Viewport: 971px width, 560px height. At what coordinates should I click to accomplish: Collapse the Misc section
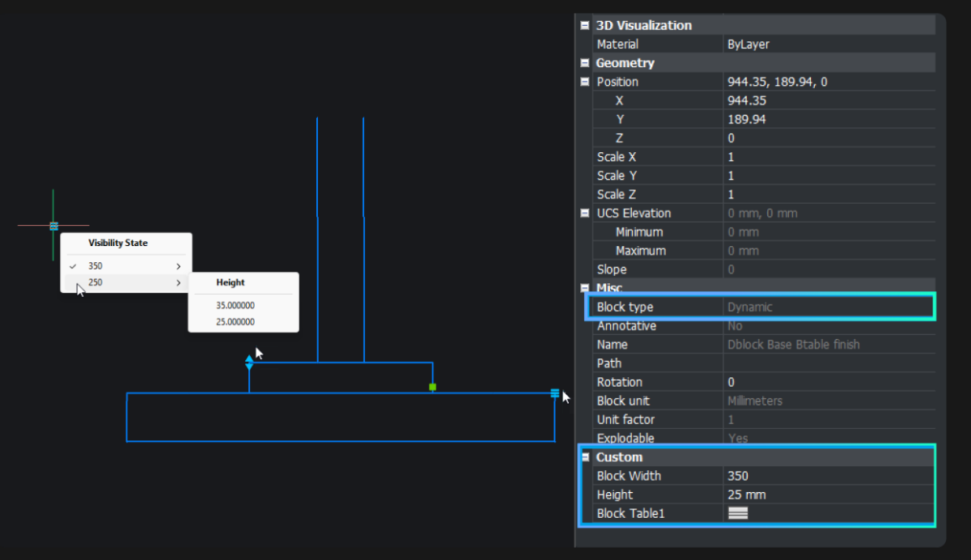(583, 288)
